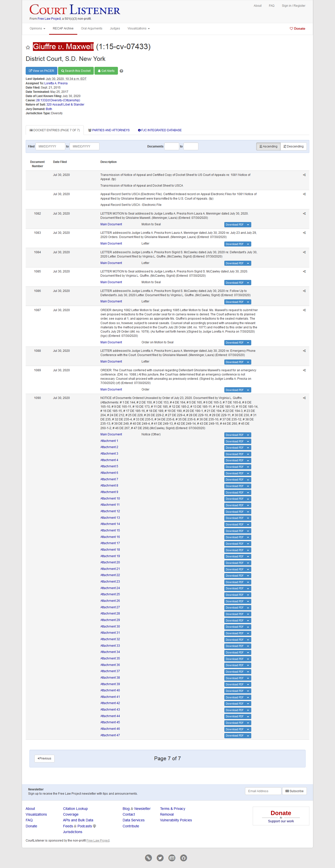This screenshot has height=868, width=335.
Task: Click View on PACER button
Action: pos(41,71)
